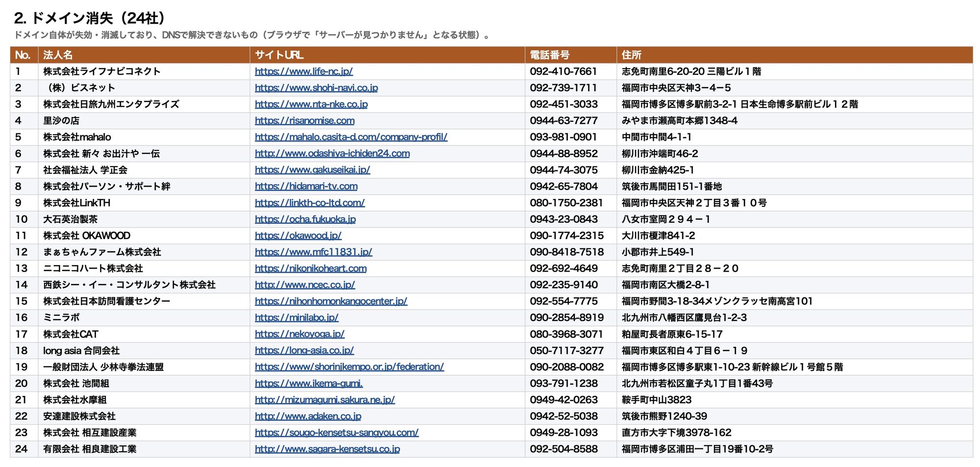Click the long-asia.co.jp link
The image size is (980, 467).
coord(304,351)
